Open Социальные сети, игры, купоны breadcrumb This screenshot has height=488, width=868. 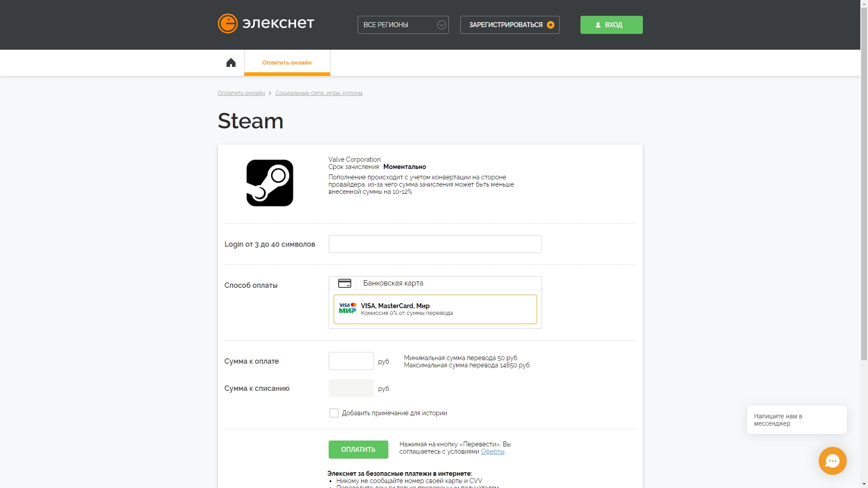(319, 93)
